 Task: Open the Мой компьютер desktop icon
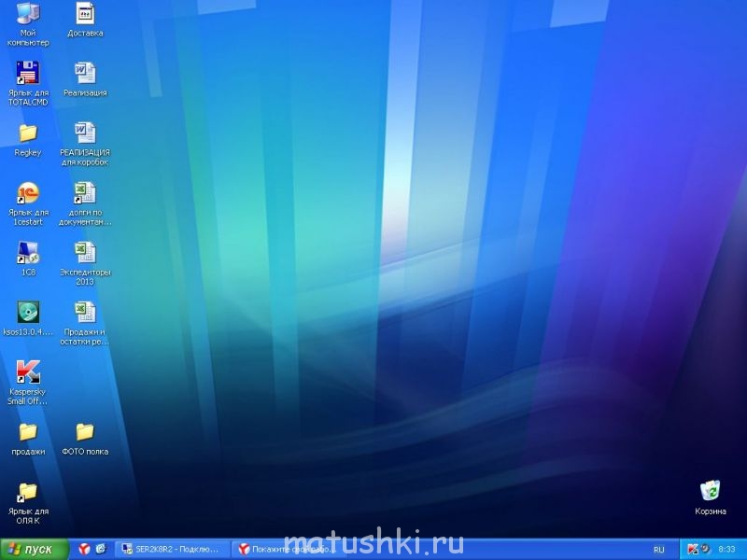(x=28, y=14)
